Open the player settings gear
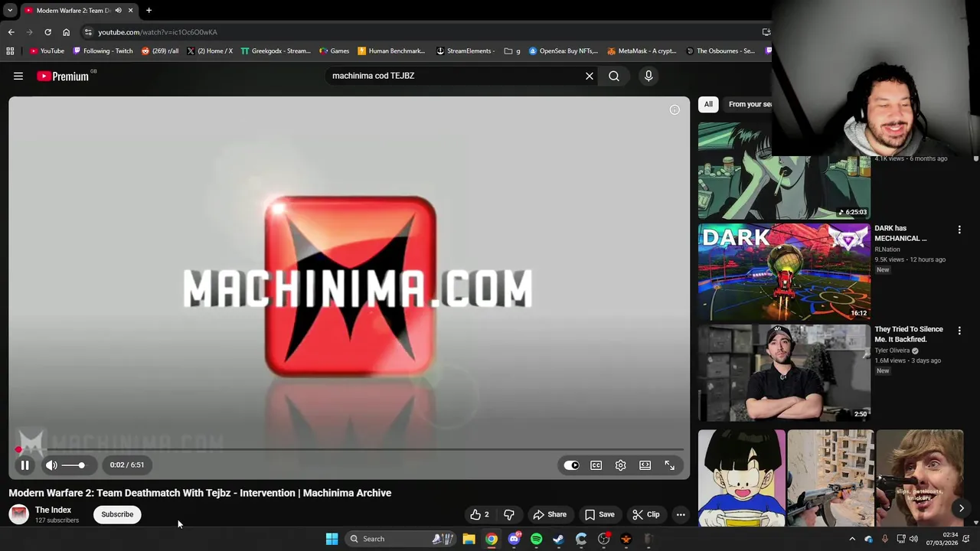Viewport: 980px width, 551px height. pos(620,465)
